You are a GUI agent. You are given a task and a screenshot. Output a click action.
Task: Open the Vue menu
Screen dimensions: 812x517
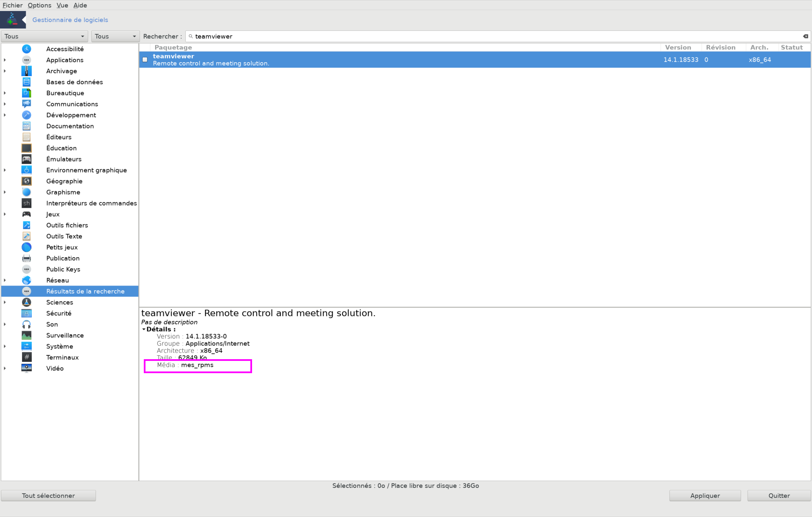click(x=62, y=5)
